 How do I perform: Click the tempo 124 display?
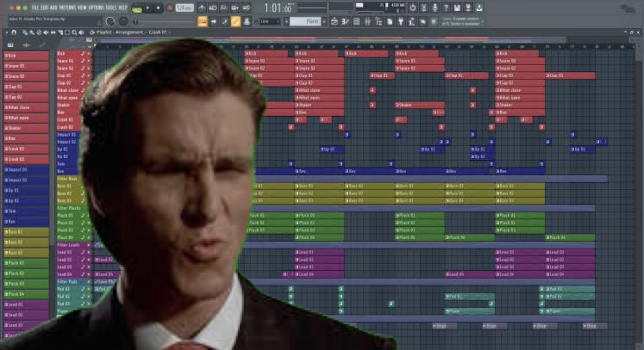(185, 8)
